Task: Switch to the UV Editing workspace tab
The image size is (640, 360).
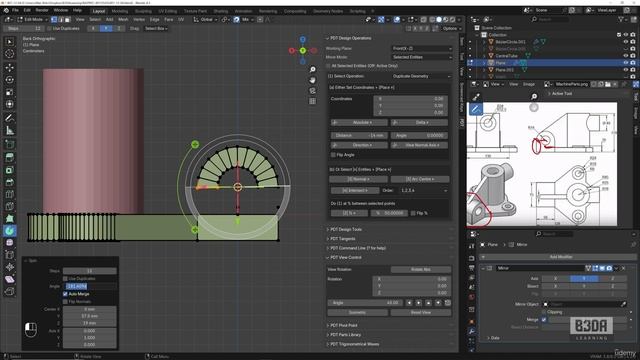Action: coord(167,11)
